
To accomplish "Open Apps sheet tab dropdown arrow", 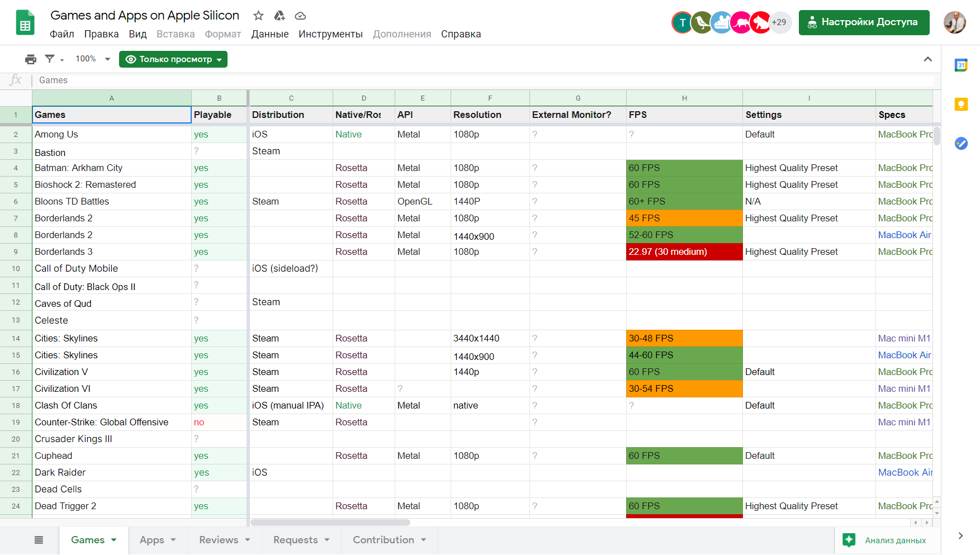I will [x=173, y=540].
